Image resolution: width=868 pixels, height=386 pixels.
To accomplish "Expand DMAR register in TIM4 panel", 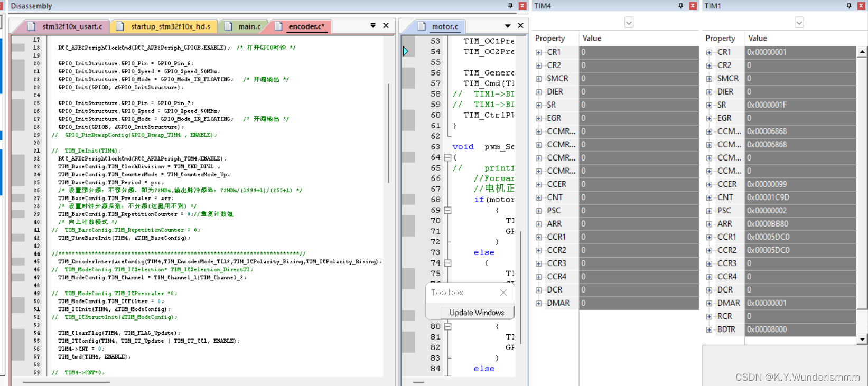I will point(539,303).
